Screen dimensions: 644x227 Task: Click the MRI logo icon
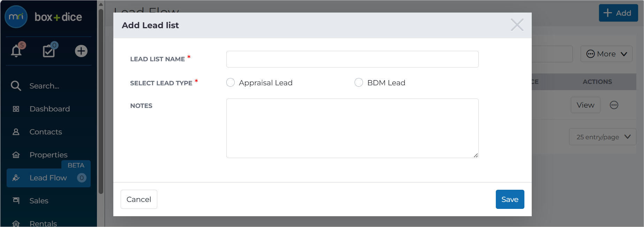click(16, 17)
